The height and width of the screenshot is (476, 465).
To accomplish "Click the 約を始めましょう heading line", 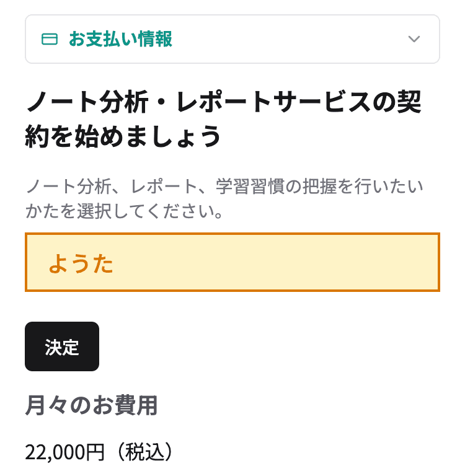I will [123, 136].
